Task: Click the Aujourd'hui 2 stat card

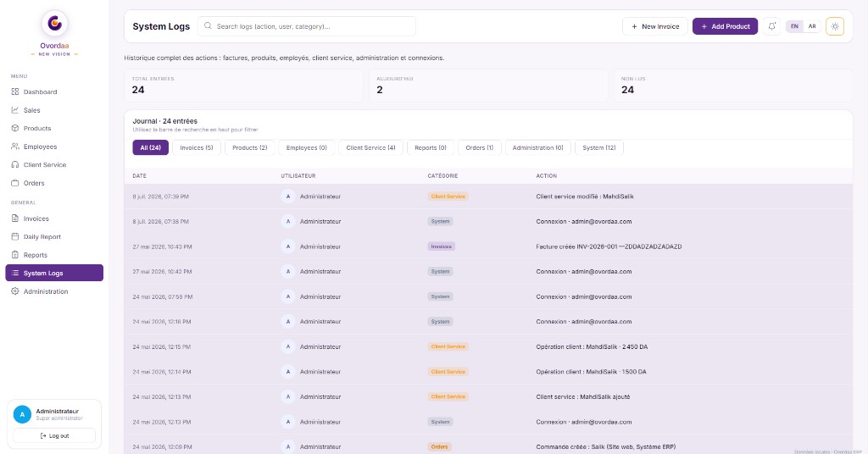Action: click(488, 86)
